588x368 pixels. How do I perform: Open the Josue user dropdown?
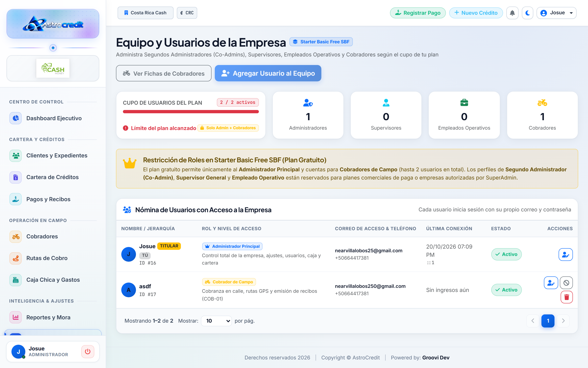[556, 13]
